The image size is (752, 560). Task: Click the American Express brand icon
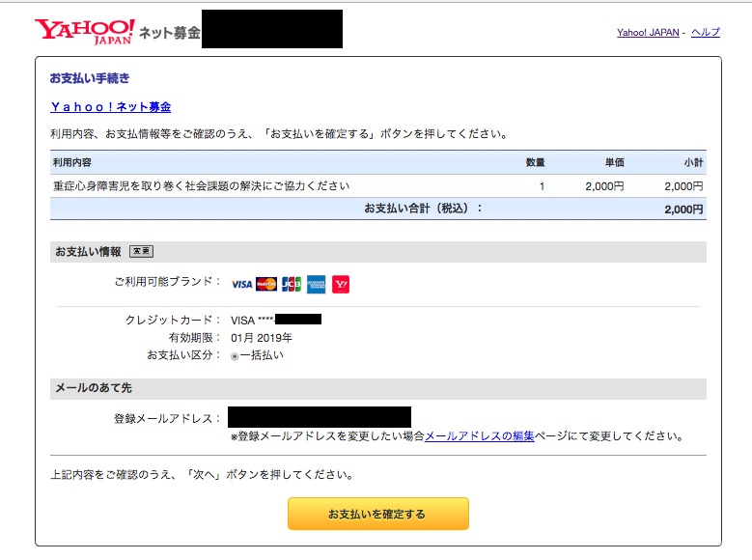coord(316,284)
